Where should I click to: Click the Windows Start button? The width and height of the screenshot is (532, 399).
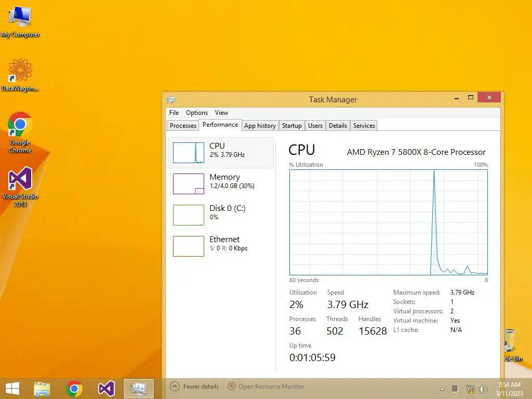coord(12,389)
